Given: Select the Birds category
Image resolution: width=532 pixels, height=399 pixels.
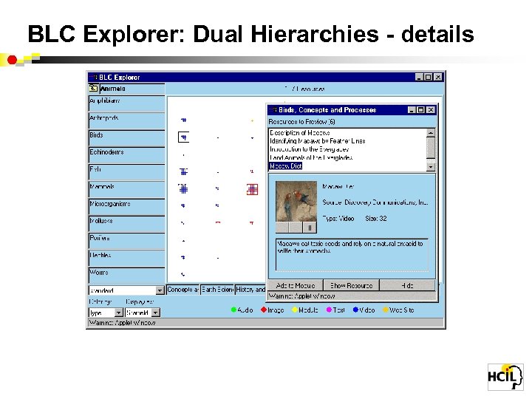Looking at the screenshot, I should [x=126, y=137].
